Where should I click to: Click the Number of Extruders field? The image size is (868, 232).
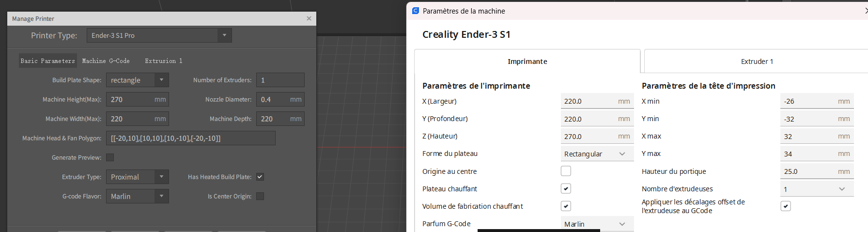point(280,80)
